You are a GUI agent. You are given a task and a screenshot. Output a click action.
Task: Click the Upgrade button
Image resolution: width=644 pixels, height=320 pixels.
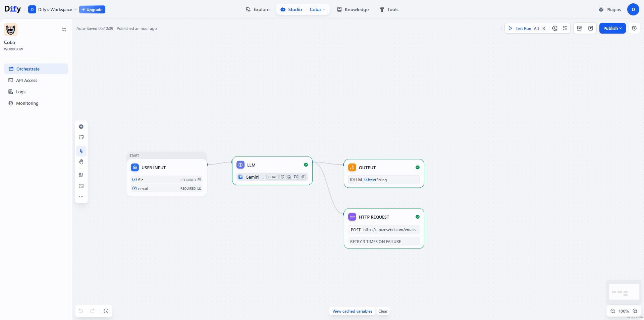tap(92, 9)
